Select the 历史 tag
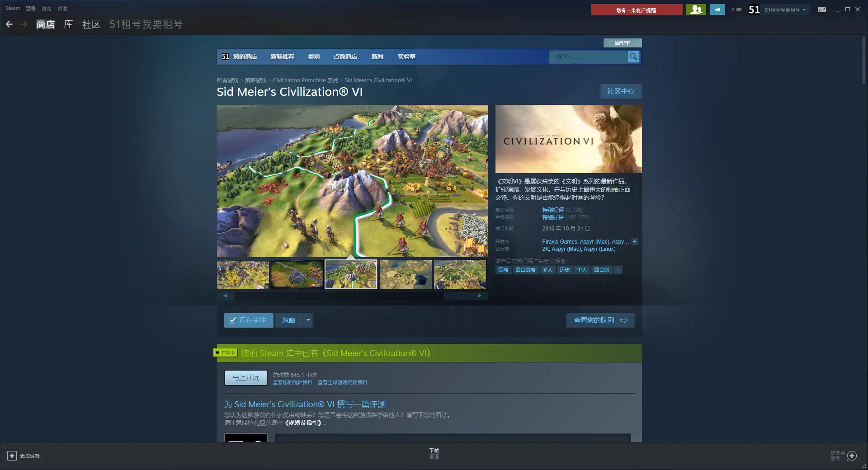Image resolution: width=868 pixels, height=470 pixels. [x=565, y=270]
